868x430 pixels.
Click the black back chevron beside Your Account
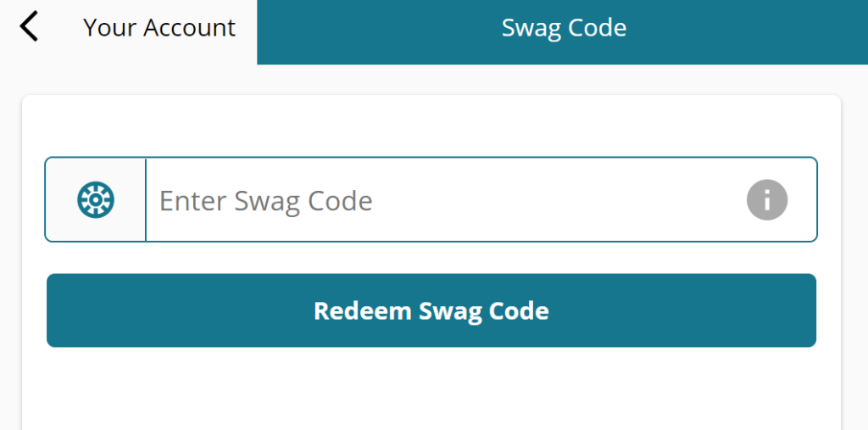pos(29,26)
